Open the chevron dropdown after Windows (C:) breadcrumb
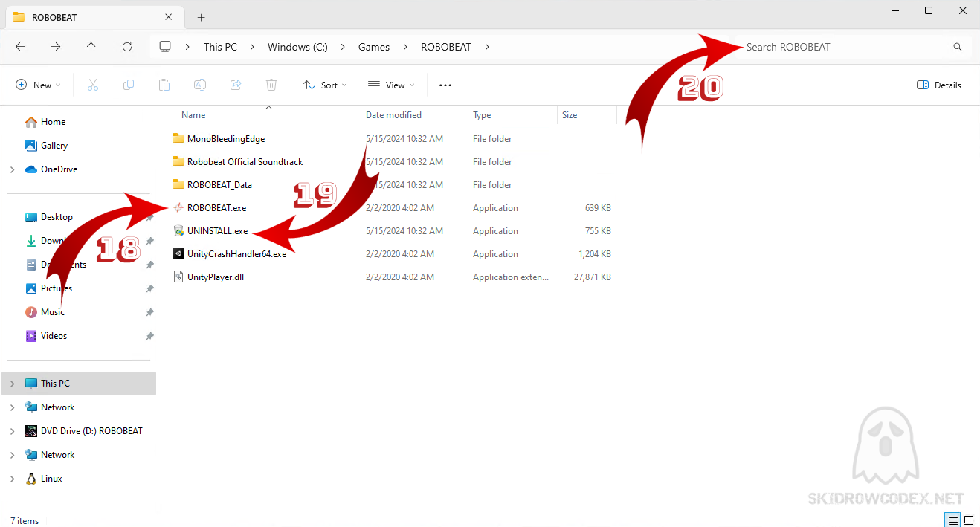The height and width of the screenshot is (527, 980). click(x=343, y=47)
